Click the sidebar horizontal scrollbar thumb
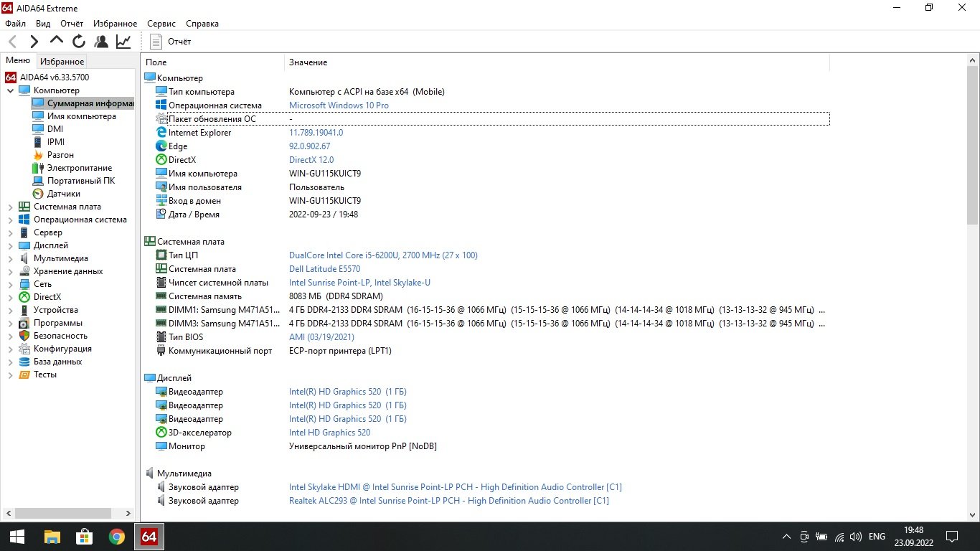 pyautogui.click(x=64, y=514)
